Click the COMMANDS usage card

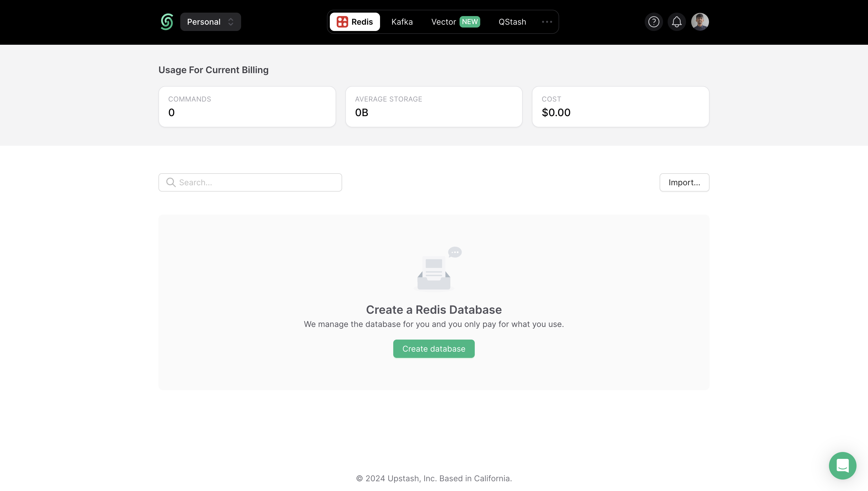click(247, 107)
